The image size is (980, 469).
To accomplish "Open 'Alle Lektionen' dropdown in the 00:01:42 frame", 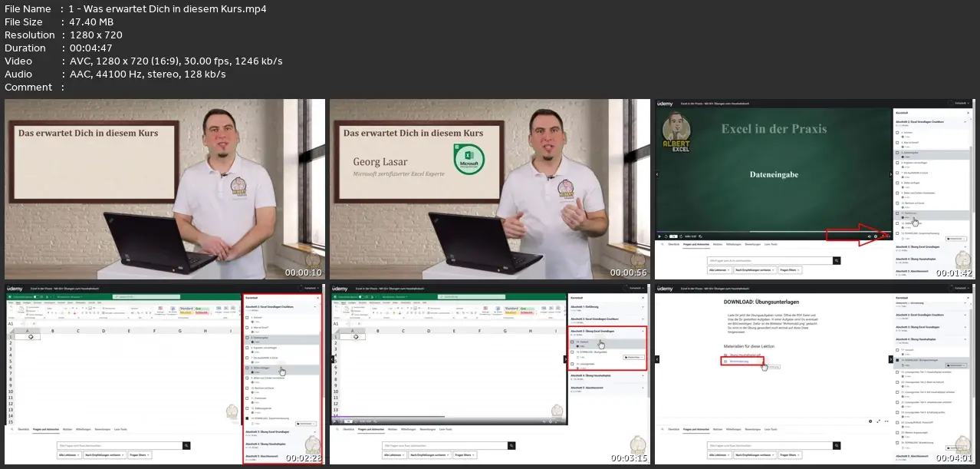I will pyautogui.click(x=719, y=270).
